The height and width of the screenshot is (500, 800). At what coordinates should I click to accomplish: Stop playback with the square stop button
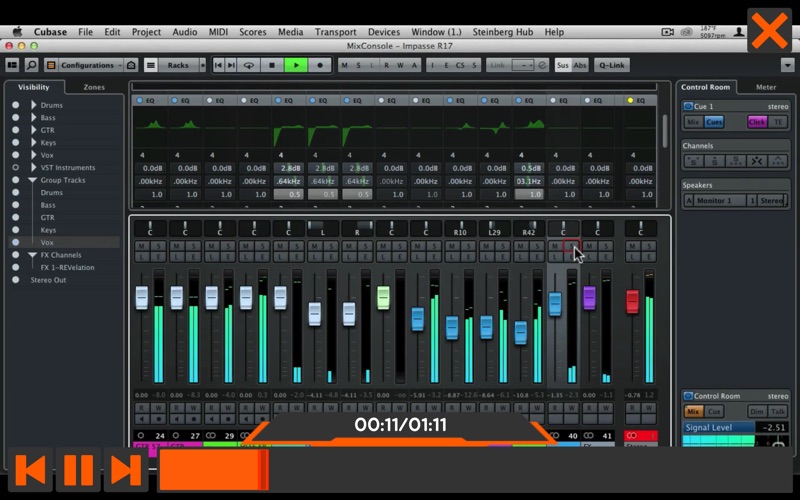pyautogui.click(x=272, y=65)
